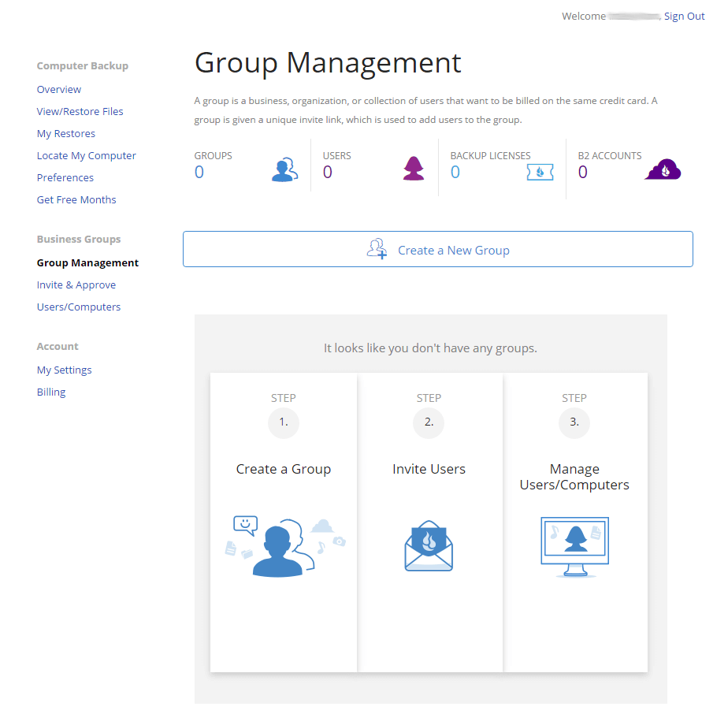
Task: Click the purple Users avatar icon
Action: click(x=414, y=169)
